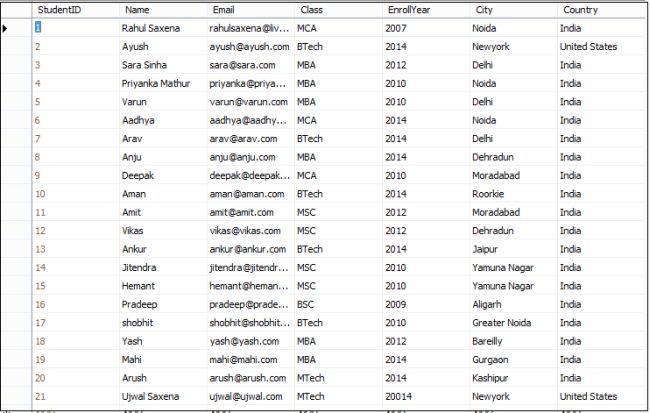Viewport: 650px width, 413px height.
Task: Click the Ujwal Saxena name cell
Action: coord(150,396)
